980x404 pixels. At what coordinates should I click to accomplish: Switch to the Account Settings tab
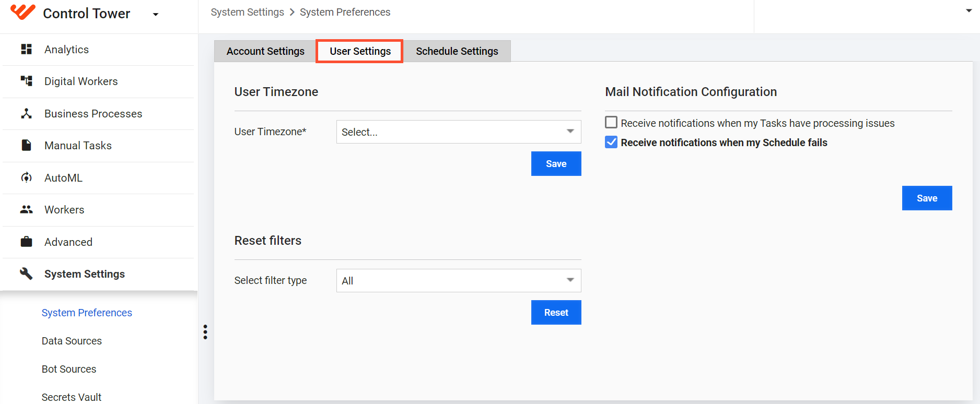click(265, 51)
